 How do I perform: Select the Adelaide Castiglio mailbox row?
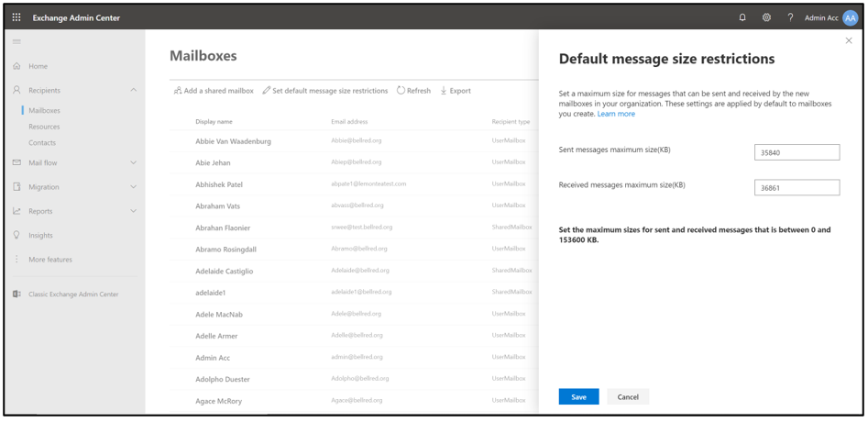click(x=355, y=271)
